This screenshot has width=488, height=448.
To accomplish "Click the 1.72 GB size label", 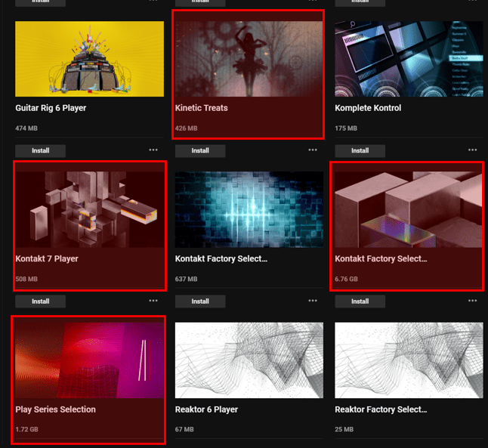I will pos(26,429).
